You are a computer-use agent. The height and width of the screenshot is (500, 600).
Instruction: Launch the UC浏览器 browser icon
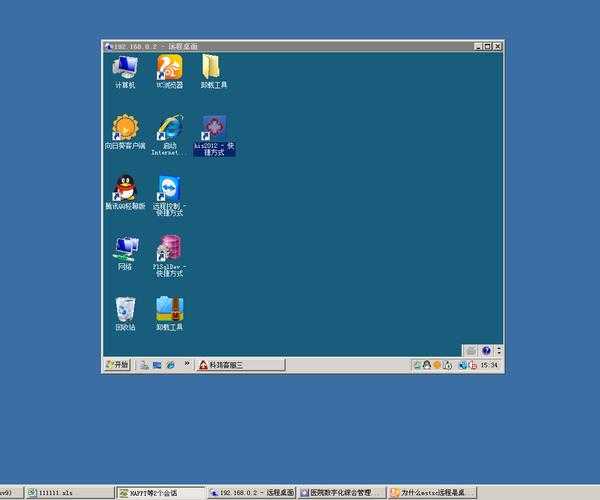pos(169,68)
